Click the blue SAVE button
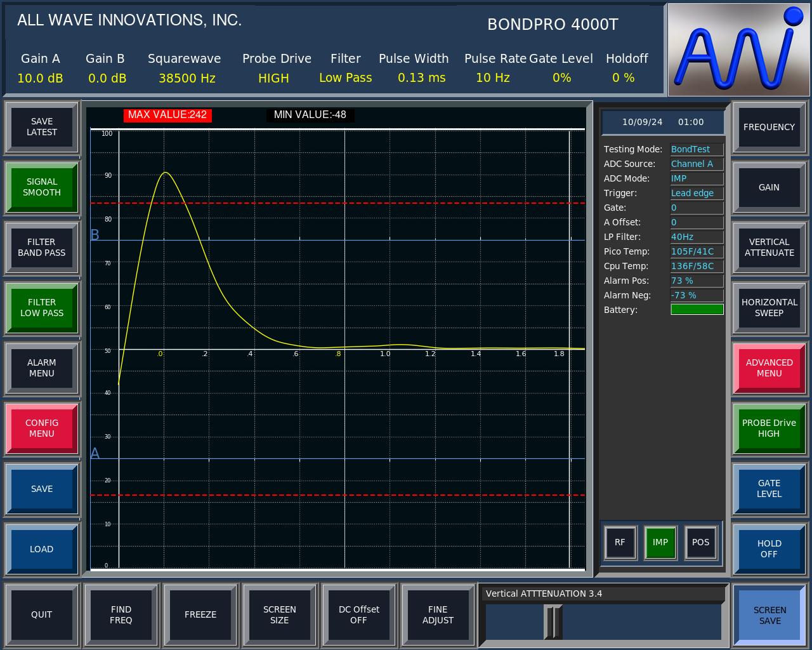812x650 pixels. (x=42, y=489)
